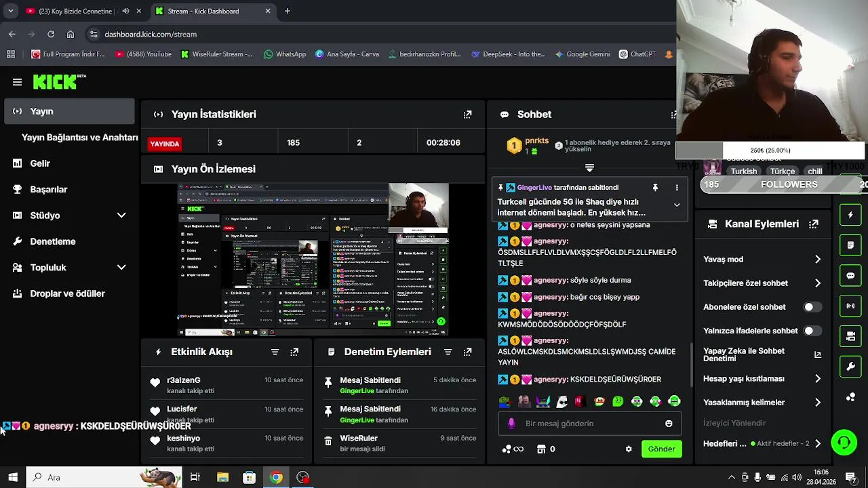Open WhatsApp bookmark

click(285, 54)
